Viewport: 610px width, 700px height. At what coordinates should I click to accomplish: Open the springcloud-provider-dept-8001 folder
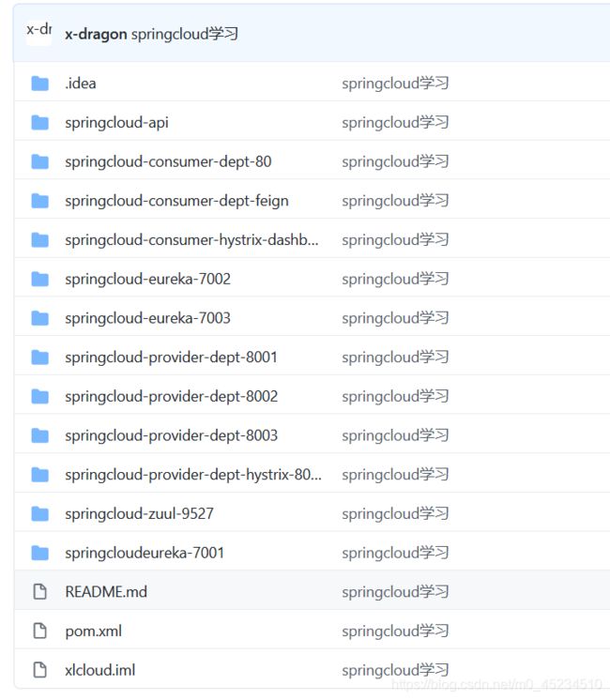click(x=172, y=358)
